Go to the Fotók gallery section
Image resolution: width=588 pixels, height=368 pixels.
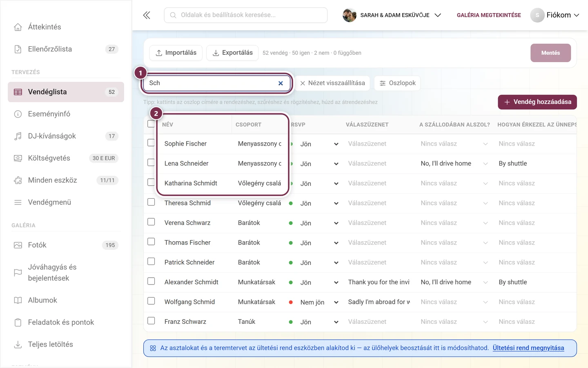66,245
